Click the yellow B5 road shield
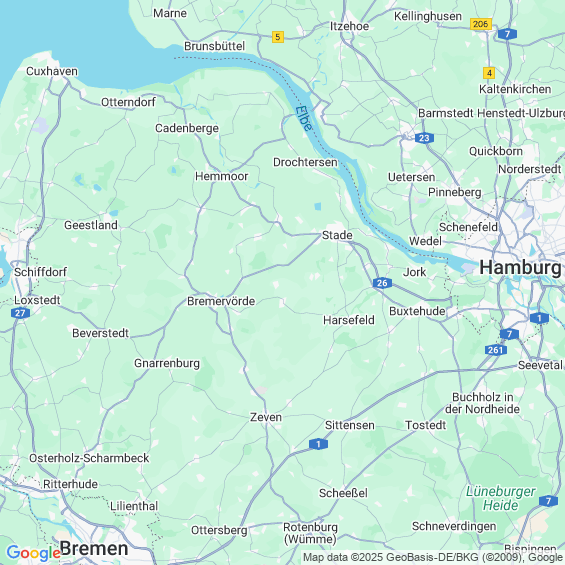Screen dimensions: 565x565 [277, 37]
